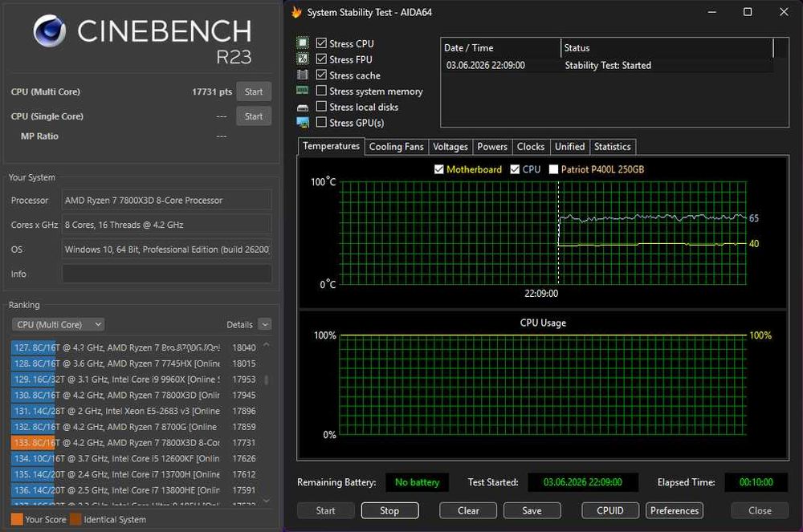Switch to the Unified tab

coord(570,147)
